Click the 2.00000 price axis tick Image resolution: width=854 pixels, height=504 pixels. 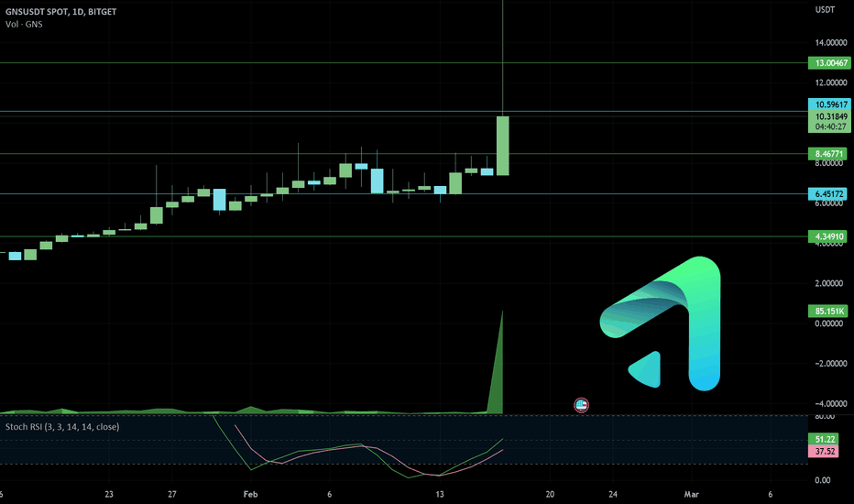(x=830, y=283)
